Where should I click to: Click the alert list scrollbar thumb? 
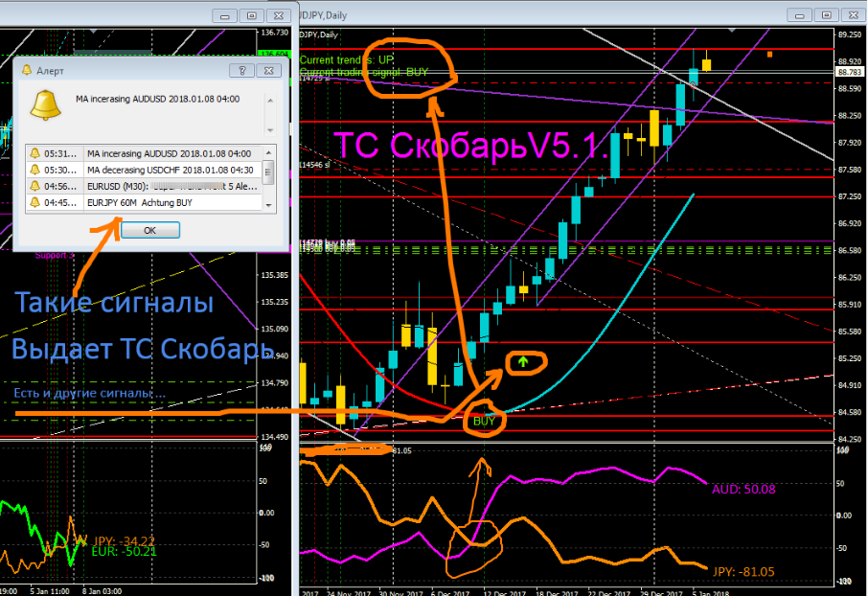268,172
